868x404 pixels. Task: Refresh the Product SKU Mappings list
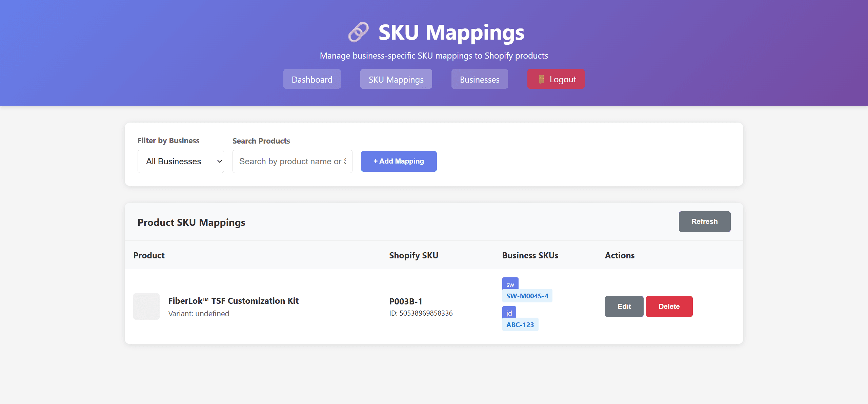tap(704, 221)
